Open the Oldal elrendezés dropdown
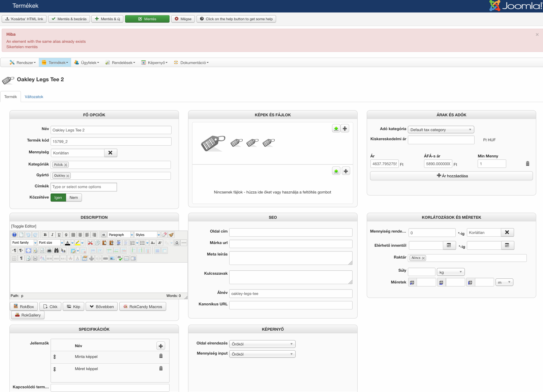Viewport: 543px width, 392px height. (262, 344)
